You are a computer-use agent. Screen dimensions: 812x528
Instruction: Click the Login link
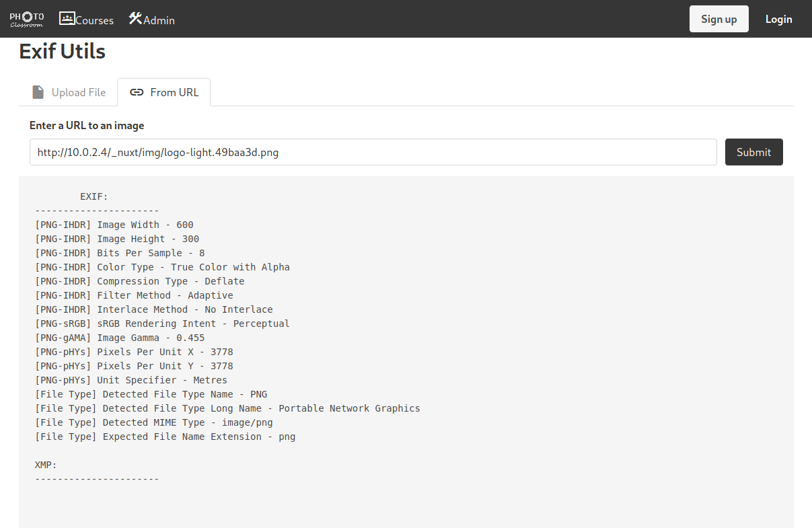click(x=778, y=19)
